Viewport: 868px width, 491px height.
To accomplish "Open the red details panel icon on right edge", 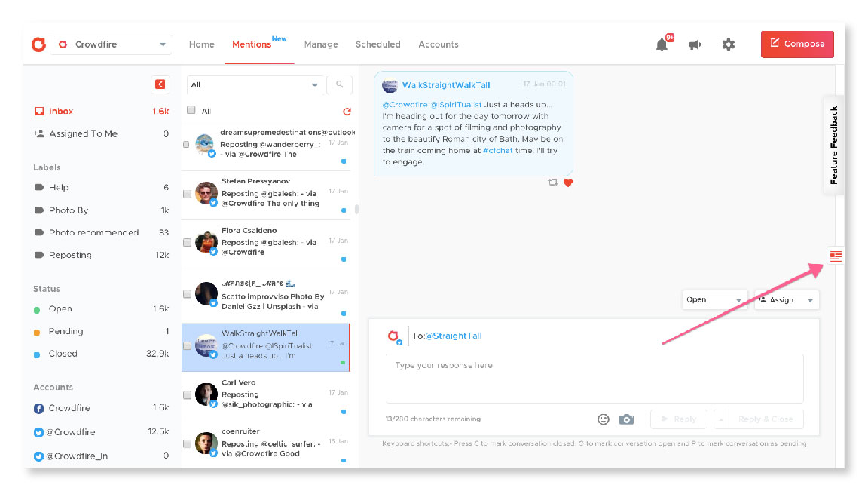I will (x=836, y=256).
